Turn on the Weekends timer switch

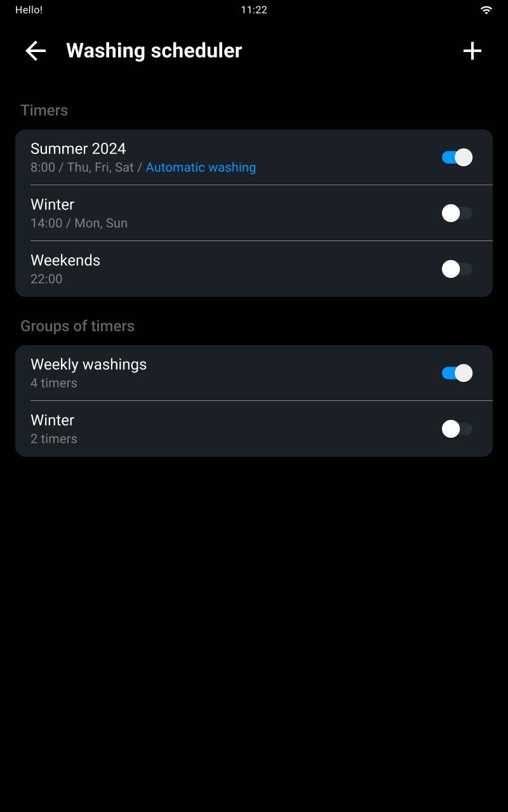pos(457,269)
